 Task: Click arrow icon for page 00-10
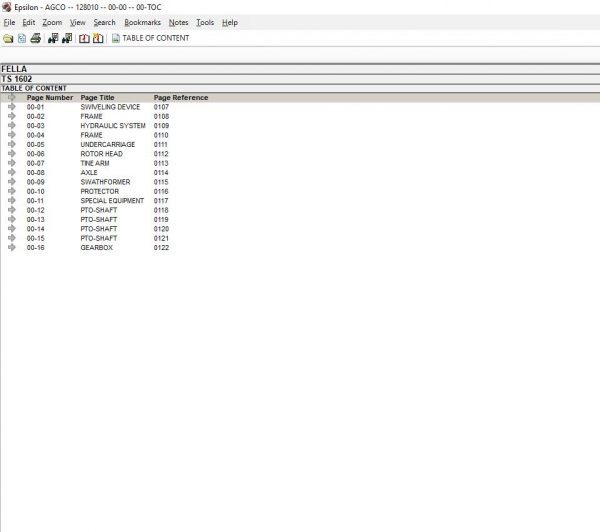click(12, 191)
